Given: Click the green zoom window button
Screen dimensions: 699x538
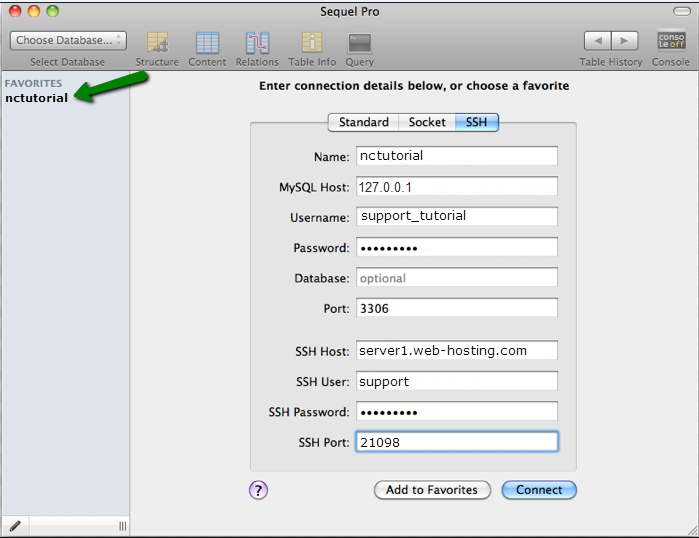Looking at the screenshot, I should tap(53, 11).
